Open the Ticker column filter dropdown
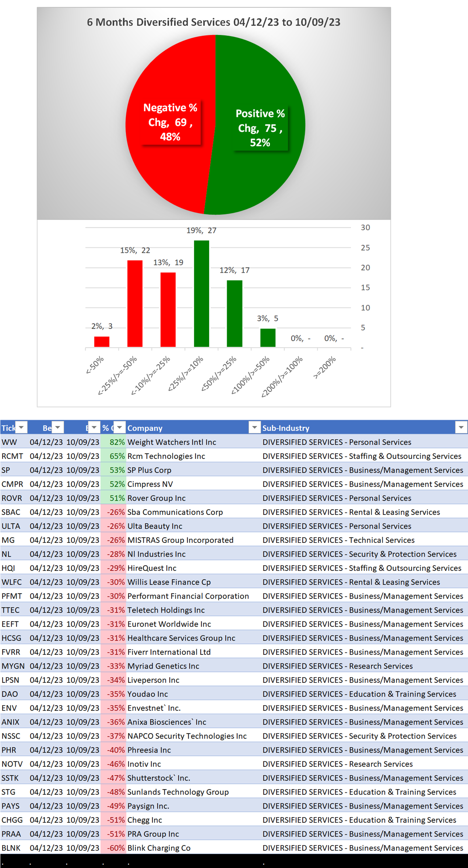 pyautogui.click(x=21, y=428)
